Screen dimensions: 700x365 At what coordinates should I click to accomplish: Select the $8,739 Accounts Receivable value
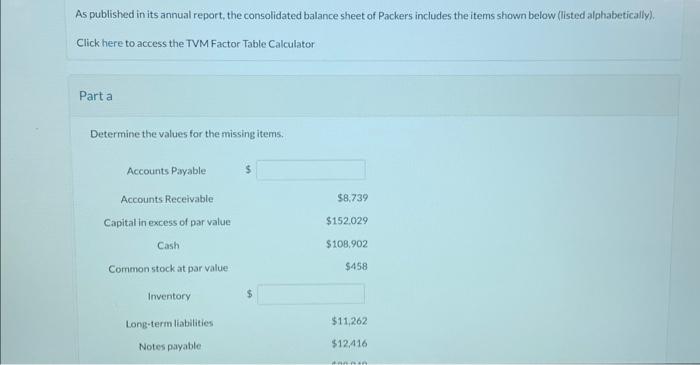click(353, 198)
